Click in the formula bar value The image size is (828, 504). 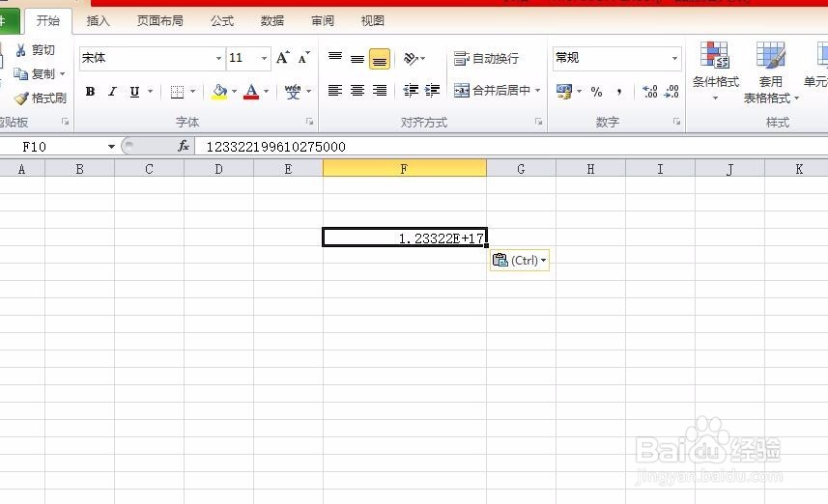275,147
